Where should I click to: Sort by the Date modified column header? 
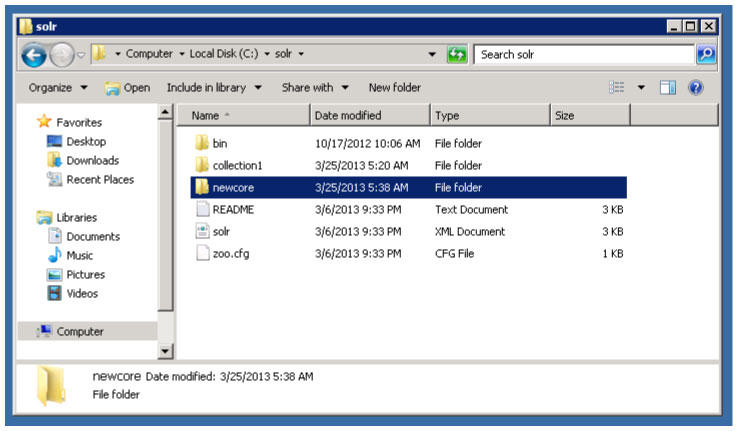[x=370, y=115]
